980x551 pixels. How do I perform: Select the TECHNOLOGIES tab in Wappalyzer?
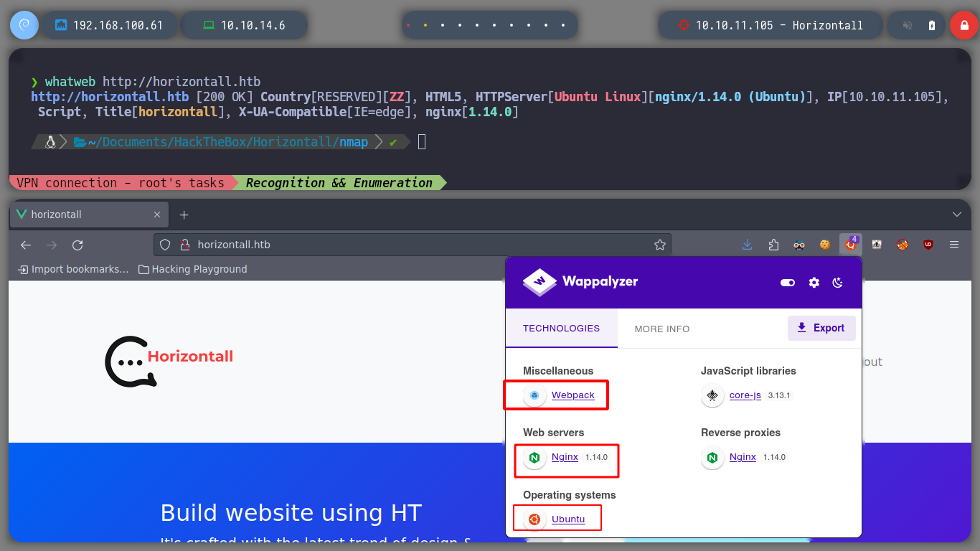pyautogui.click(x=561, y=329)
